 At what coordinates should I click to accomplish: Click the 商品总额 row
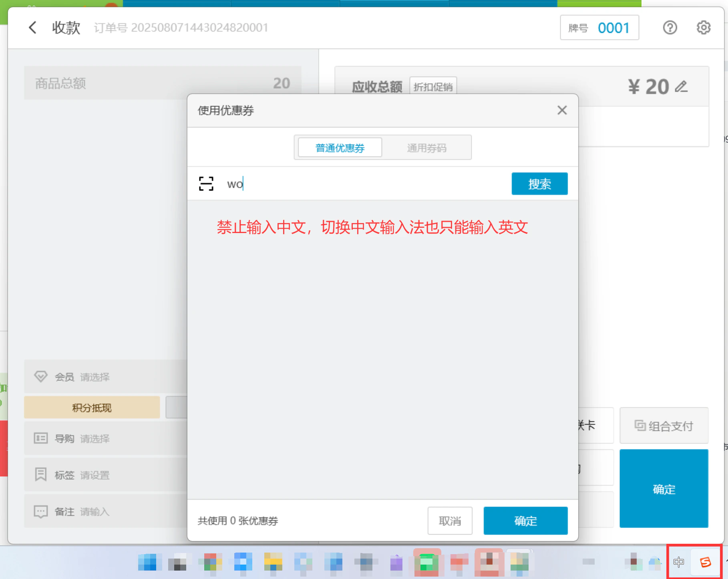(x=163, y=83)
